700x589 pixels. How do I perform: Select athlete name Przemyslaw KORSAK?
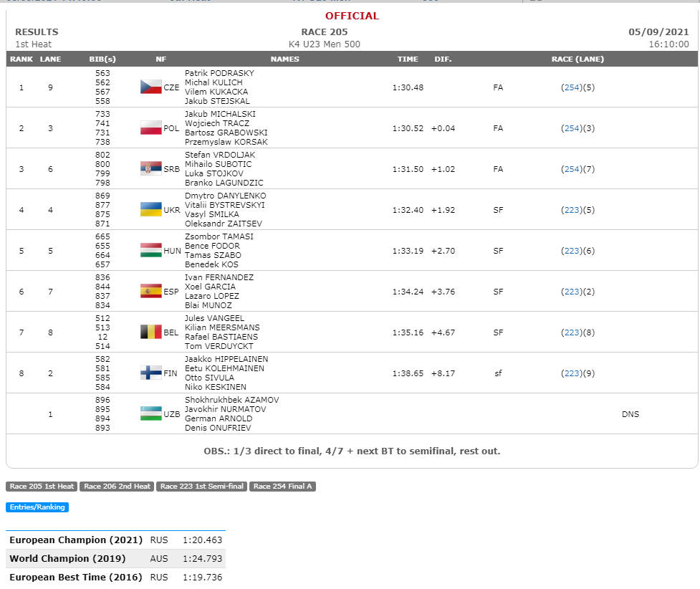[226, 142]
